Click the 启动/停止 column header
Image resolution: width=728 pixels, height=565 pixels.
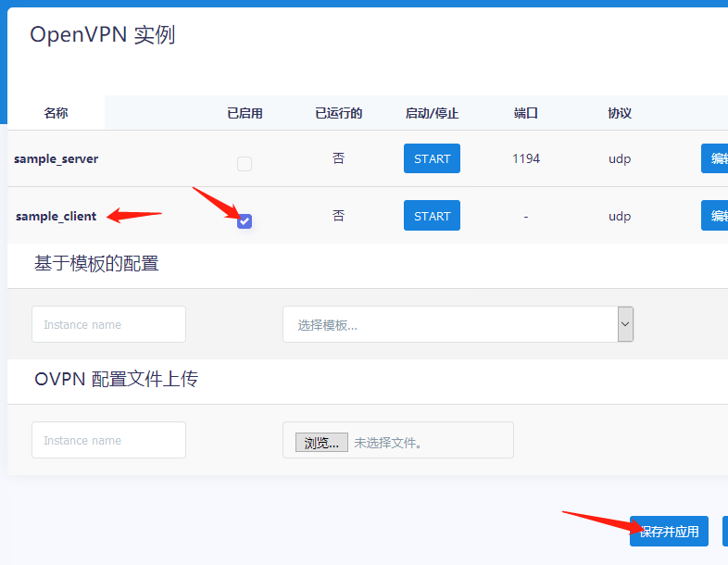pyautogui.click(x=432, y=113)
